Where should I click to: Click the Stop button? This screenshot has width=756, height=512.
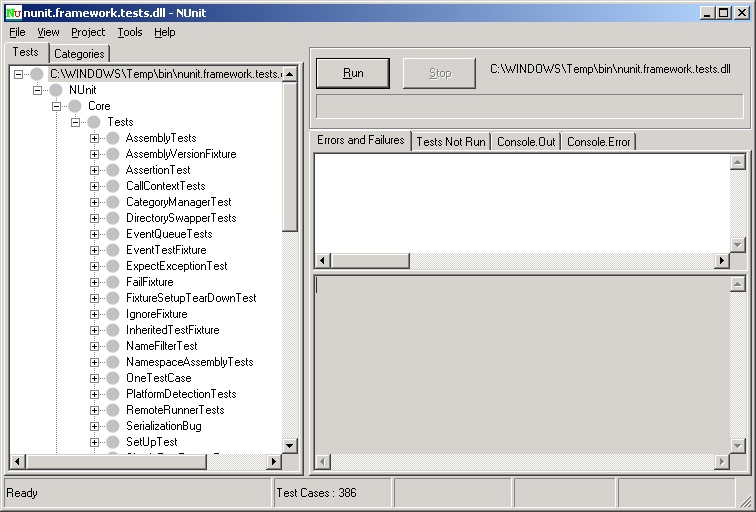(x=439, y=73)
